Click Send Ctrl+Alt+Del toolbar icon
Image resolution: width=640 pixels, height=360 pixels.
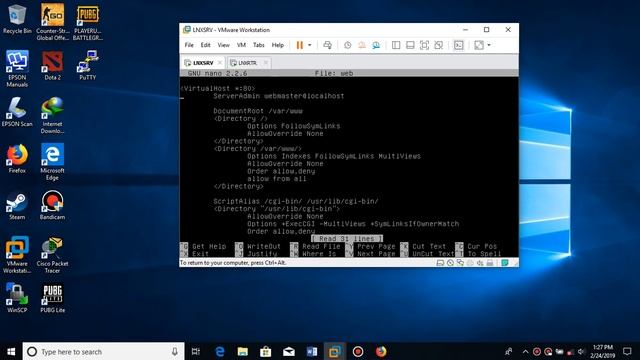[x=327, y=45]
